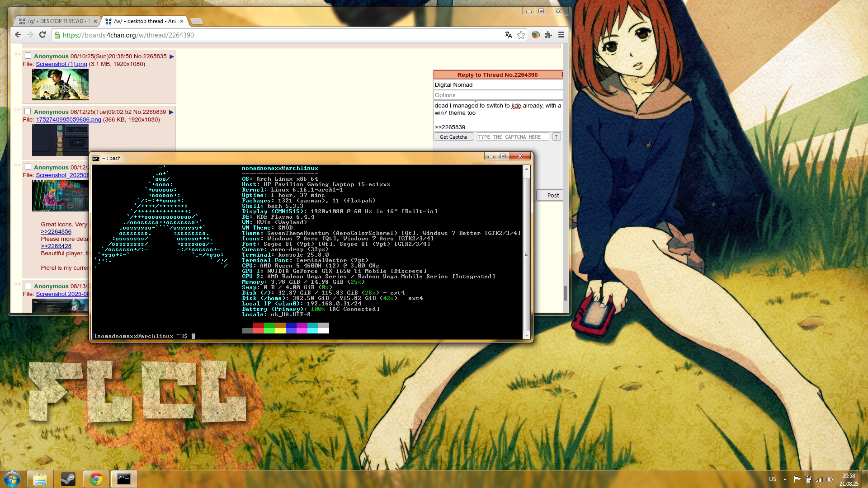
Task: Open post menu arrow for No.2265839
Action: (171, 112)
